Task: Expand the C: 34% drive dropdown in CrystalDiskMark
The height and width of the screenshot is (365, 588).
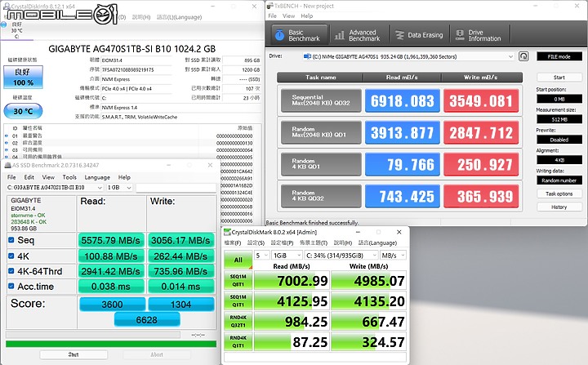Action: [x=341, y=255]
